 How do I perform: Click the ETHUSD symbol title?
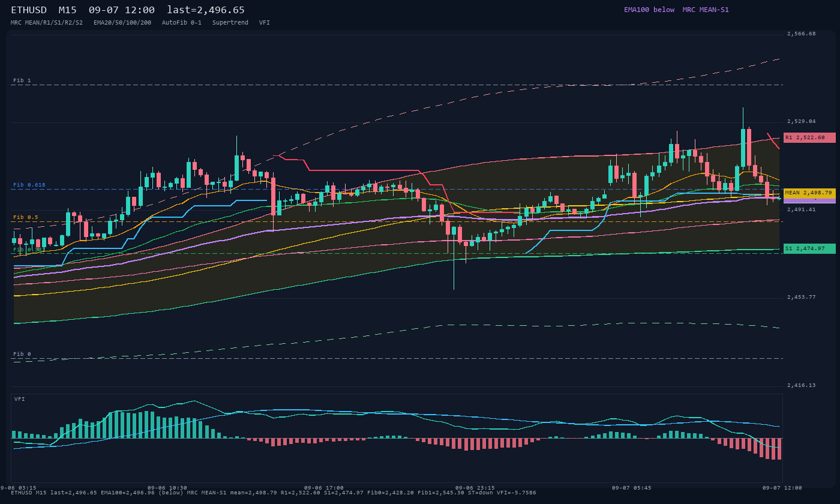pyautogui.click(x=29, y=10)
